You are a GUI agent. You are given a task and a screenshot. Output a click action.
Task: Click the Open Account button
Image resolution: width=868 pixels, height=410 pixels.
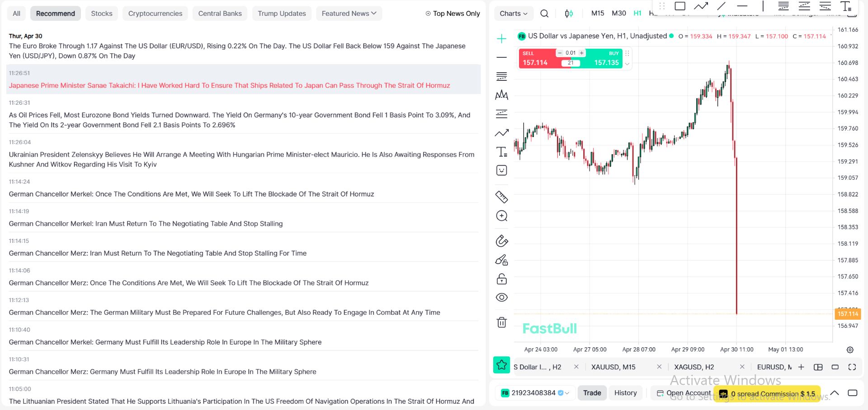pos(684,393)
